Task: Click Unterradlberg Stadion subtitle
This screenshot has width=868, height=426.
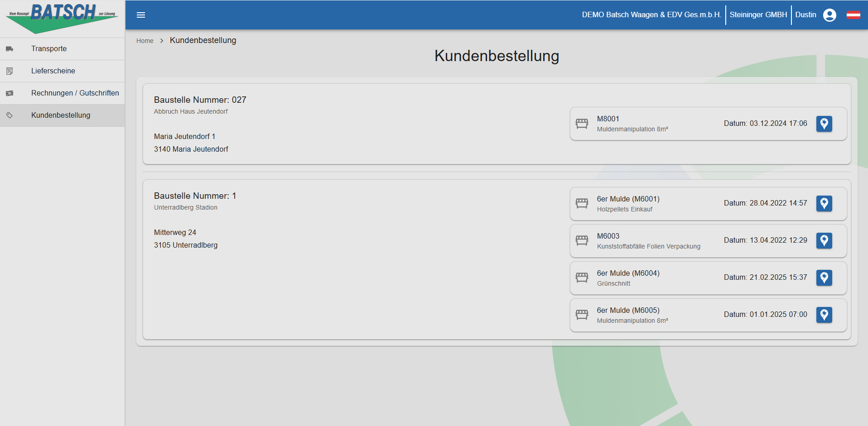Action: tap(186, 208)
